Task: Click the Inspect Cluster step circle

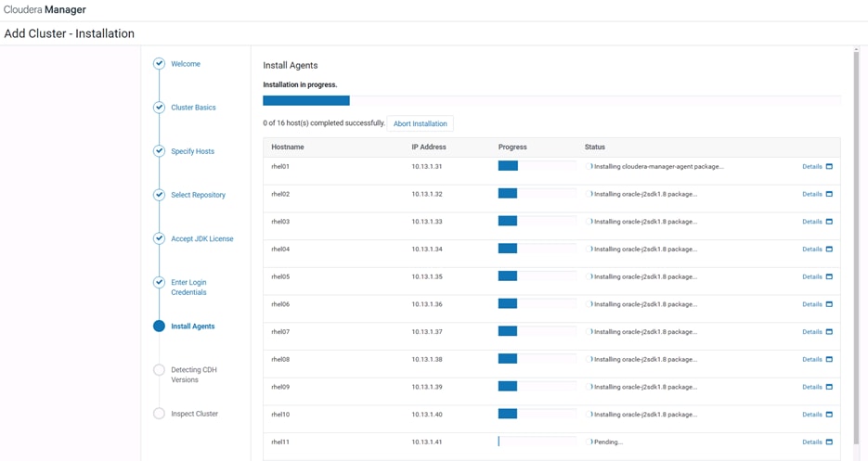Action: [x=159, y=414]
